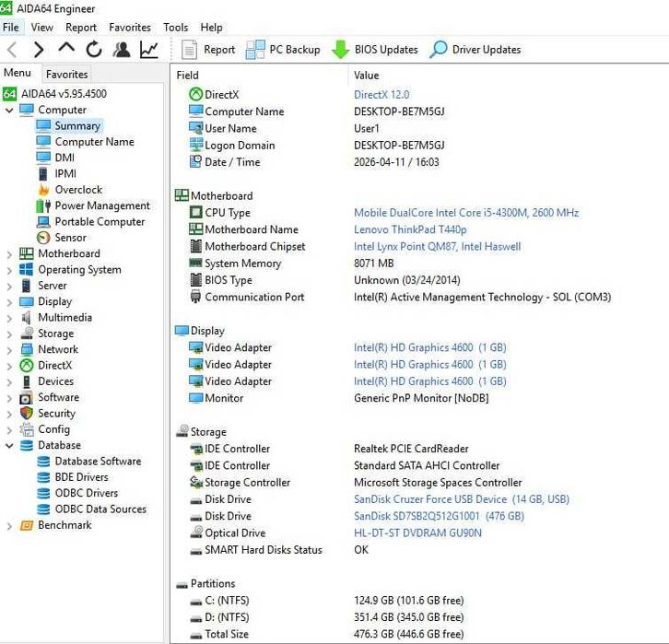This screenshot has width=669, height=644.
Task: Switch to the Menu tab
Action: (x=18, y=73)
